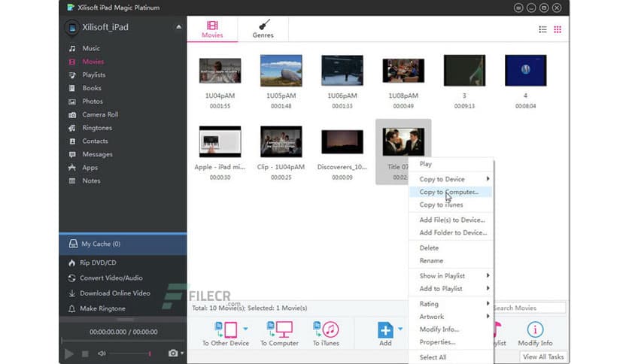Adjust the volume slider

pyautogui.click(x=130, y=353)
